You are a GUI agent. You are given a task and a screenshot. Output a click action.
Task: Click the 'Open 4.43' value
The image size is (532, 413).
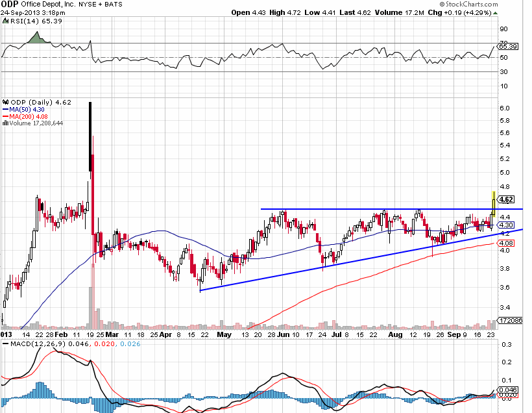[248, 12]
